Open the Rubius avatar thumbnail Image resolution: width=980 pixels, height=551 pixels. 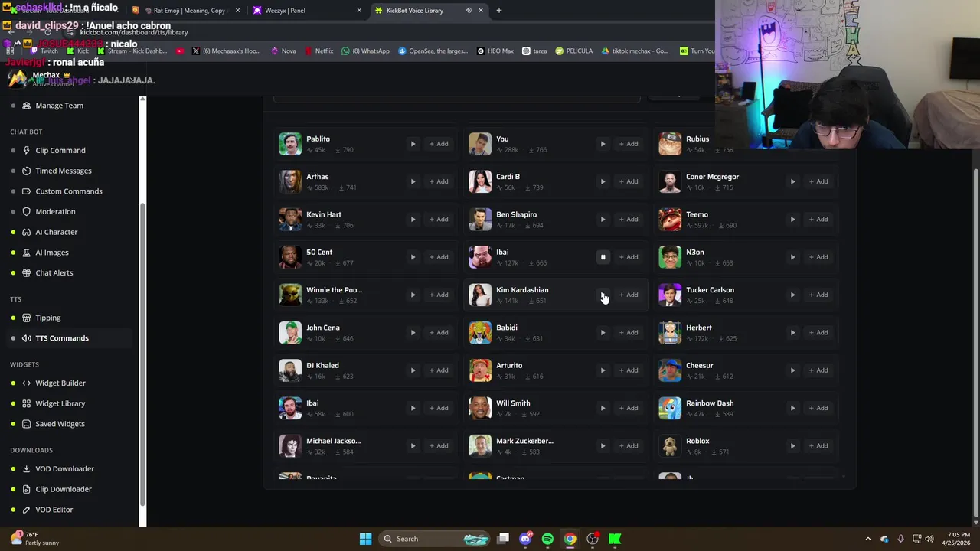tap(670, 144)
